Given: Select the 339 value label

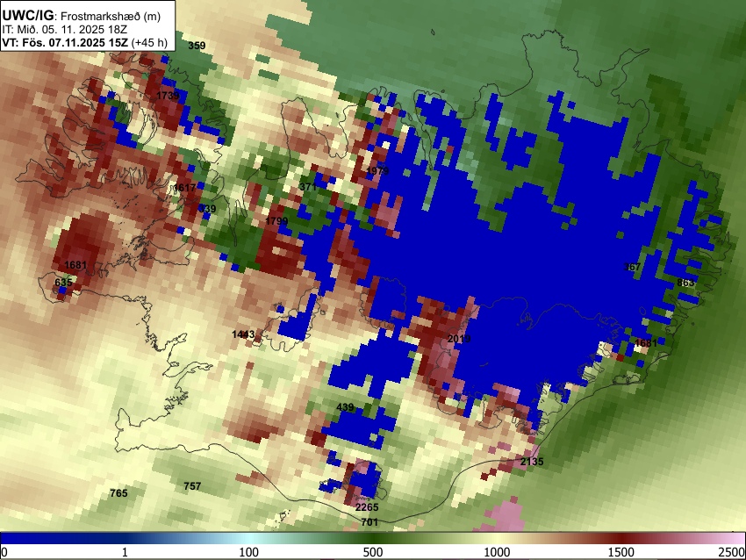Looking at the screenshot, I should coord(207,208).
